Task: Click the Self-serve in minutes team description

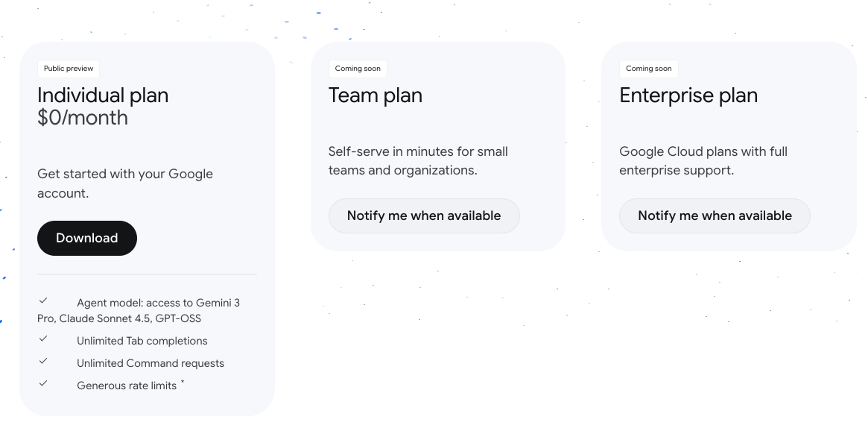Action: (x=418, y=160)
